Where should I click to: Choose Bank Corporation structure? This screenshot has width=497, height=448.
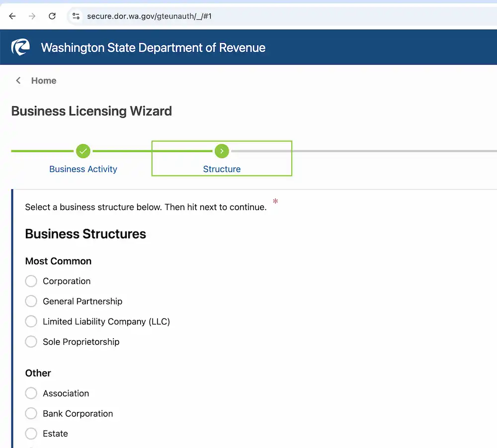coord(31,413)
